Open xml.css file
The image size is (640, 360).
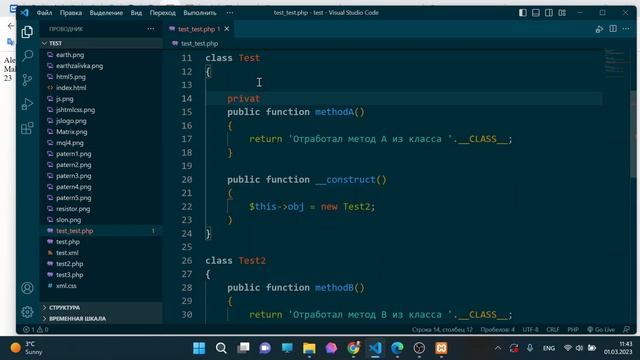pos(66,286)
